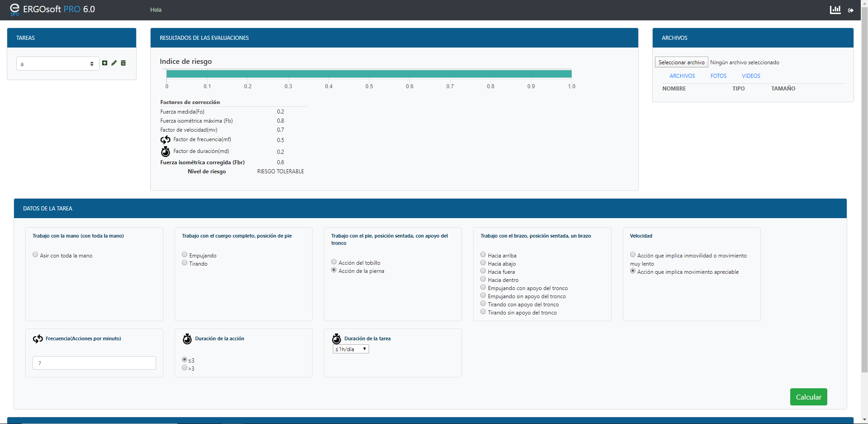Open the task selector dropdown 'a'

point(57,64)
